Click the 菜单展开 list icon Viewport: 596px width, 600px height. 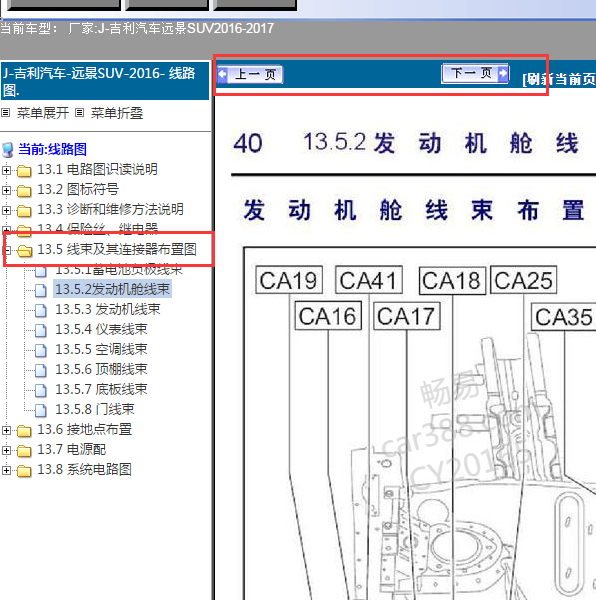click(6, 113)
